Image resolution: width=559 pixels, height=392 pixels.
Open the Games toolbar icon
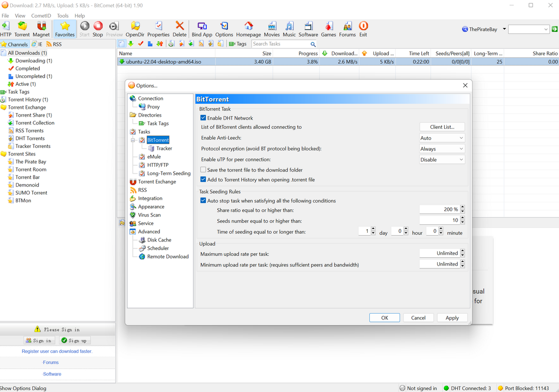click(329, 29)
